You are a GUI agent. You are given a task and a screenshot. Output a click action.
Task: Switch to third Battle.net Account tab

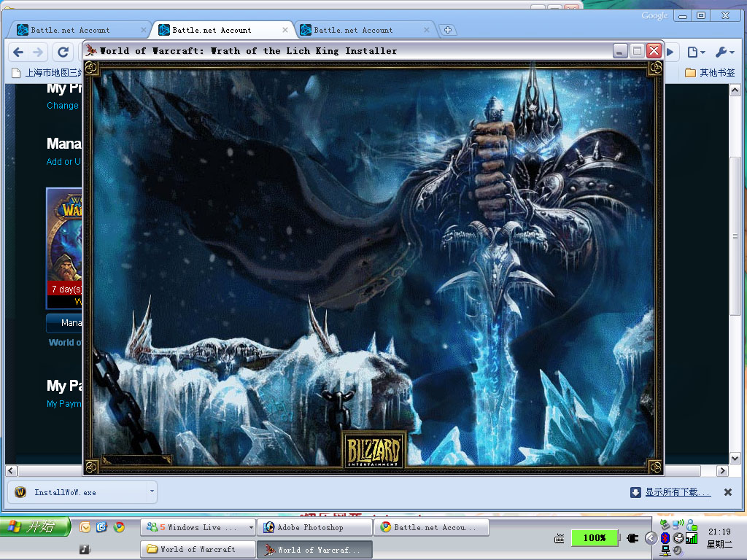click(363, 30)
